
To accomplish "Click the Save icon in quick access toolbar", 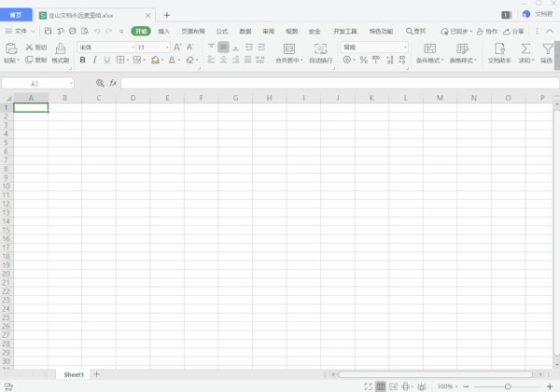I will [48, 31].
